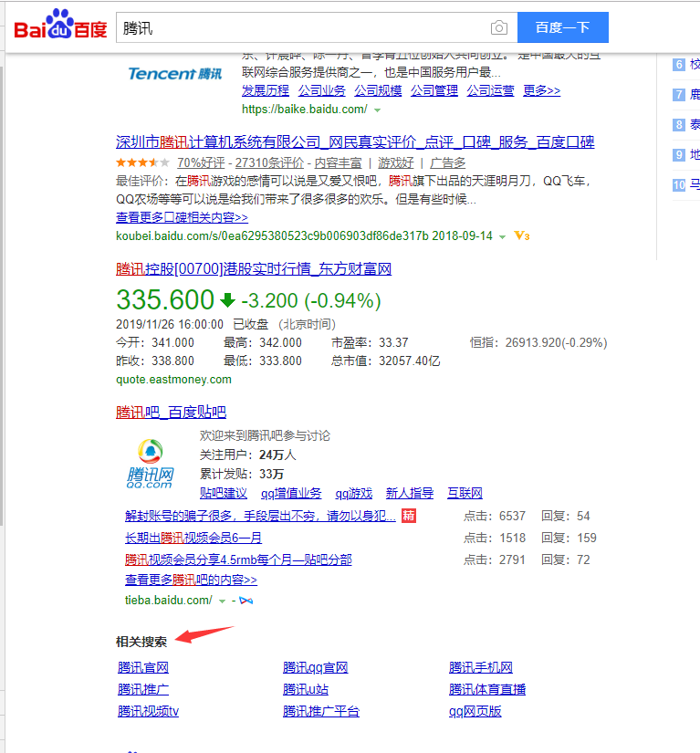This screenshot has height=753, width=700.
Task: Open the 互联网 link
Action: (x=465, y=493)
